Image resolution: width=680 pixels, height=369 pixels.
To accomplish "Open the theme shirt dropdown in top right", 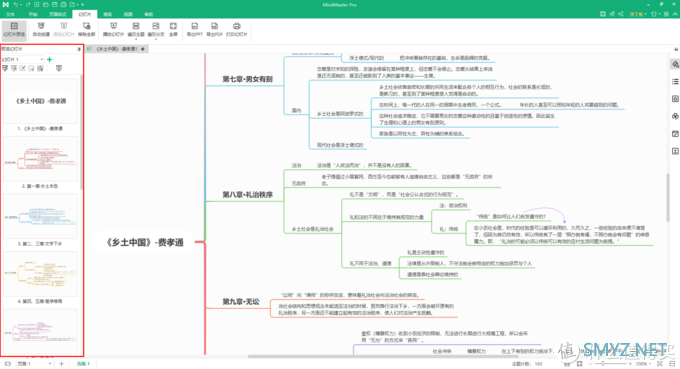I will point(655,14).
